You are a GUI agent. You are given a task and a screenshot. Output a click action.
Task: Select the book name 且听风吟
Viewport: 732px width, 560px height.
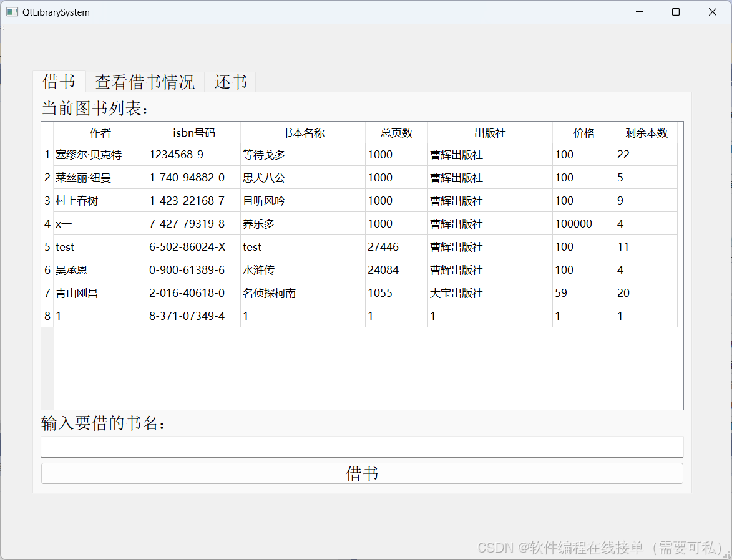[303, 201]
